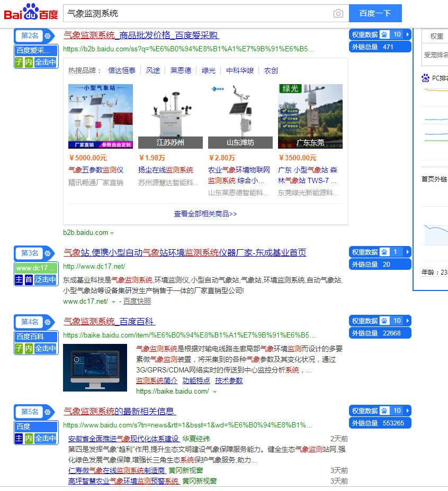The image size is (448, 491).
Task: Expand 权重数据 arrow for 第2名 result
Action: [408, 34]
